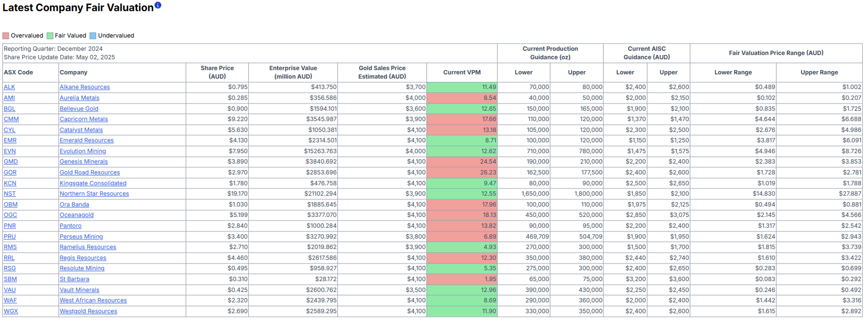
Task: Click the WGX ticker link
Action: pos(11,311)
